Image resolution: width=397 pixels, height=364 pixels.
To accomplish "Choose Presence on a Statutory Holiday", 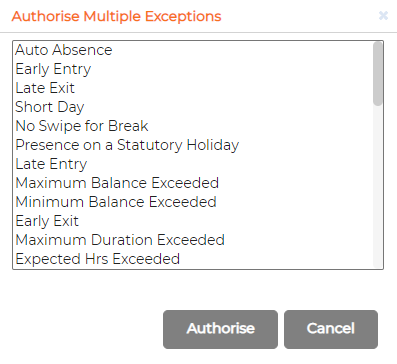I will 193,145.
